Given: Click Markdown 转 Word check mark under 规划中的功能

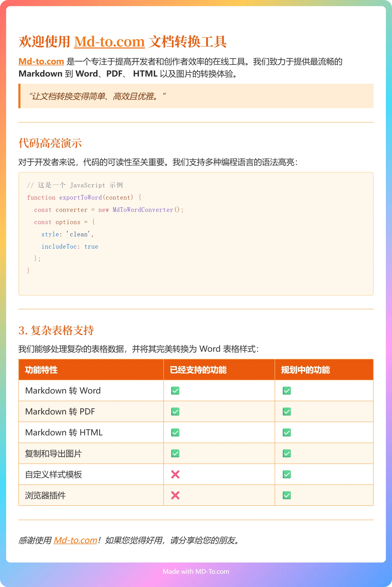Looking at the screenshot, I should coord(287,391).
